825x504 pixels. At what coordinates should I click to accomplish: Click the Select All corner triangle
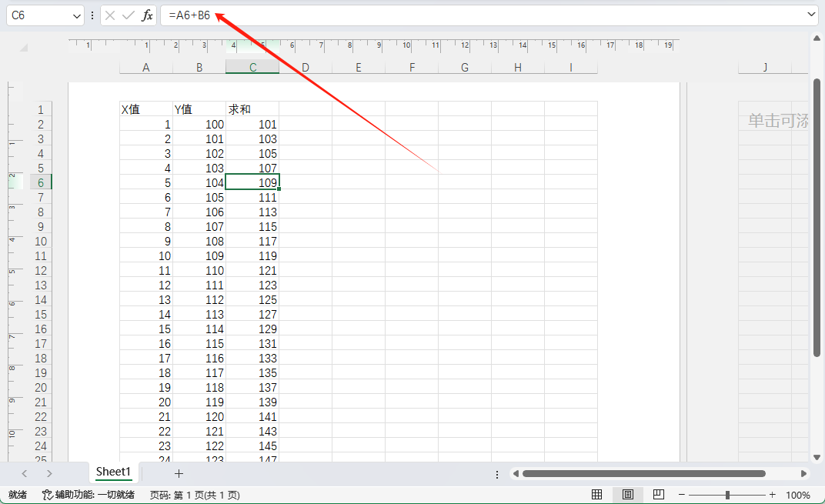(x=23, y=48)
